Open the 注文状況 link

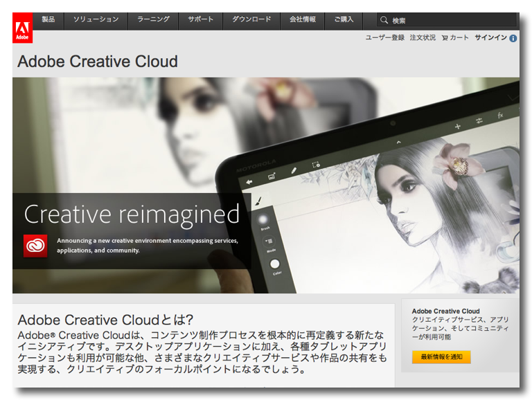coord(423,37)
